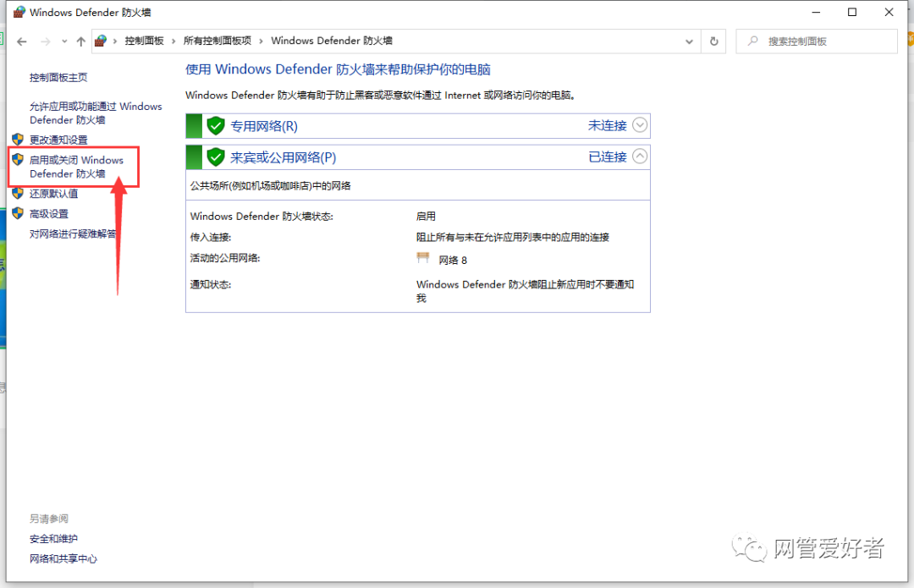
Task: Collapse 来宾或公用网络 with the up chevron
Action: pyautogui.click(x=640, y=157)
